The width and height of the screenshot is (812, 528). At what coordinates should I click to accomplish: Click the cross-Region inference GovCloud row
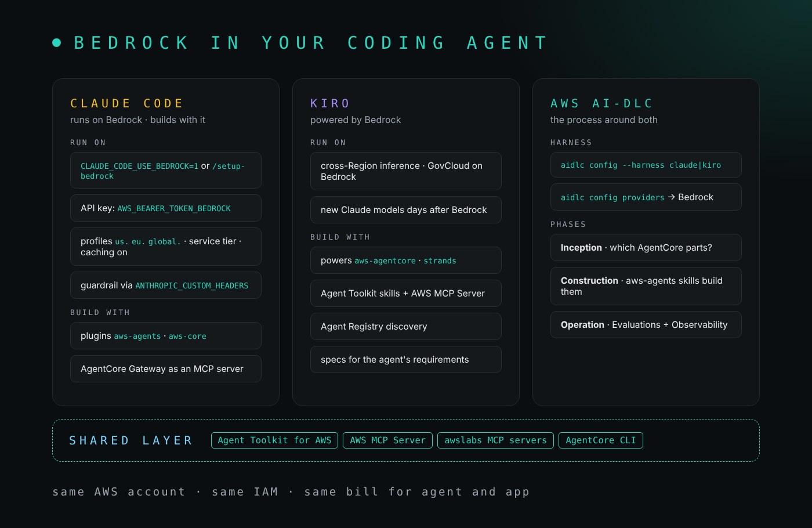tap(406, 171)
